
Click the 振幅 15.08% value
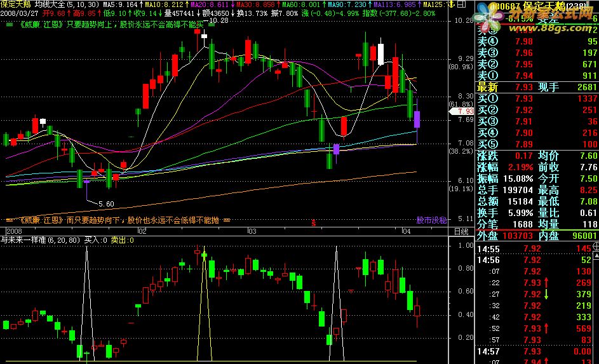click(x=518, y=179)
